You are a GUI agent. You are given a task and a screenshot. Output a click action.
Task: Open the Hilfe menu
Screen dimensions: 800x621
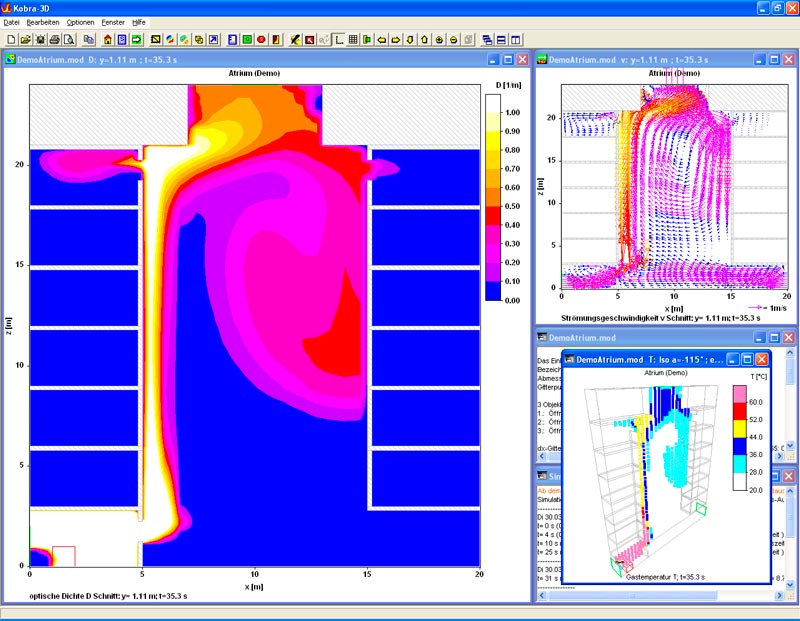pos(139,22)
